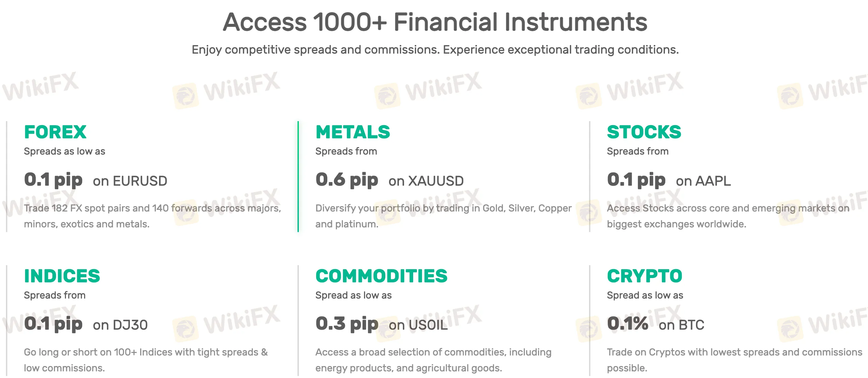Click the 0.1 pip on EURUSD text
The height and width of the screenshot is (378, 868).
[95, 180]
